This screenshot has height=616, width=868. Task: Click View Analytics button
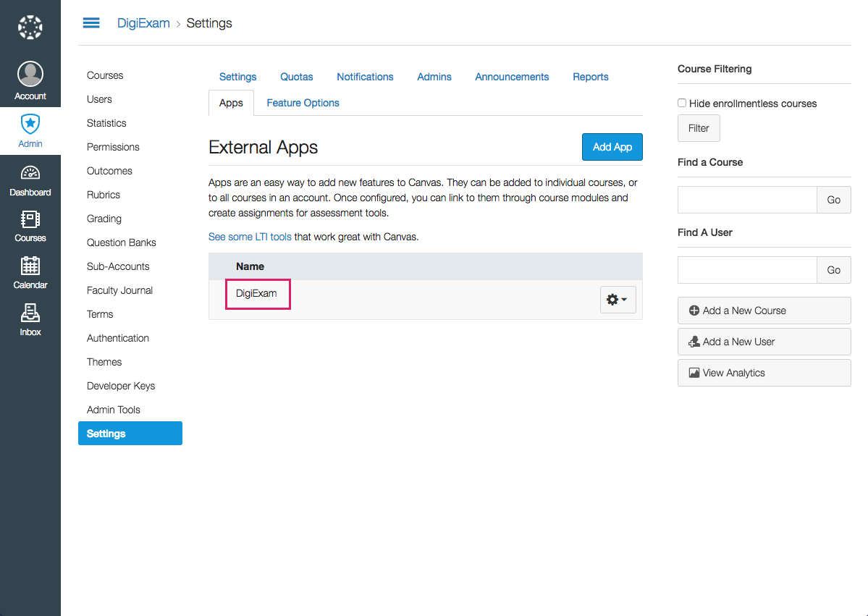(764, 373)
